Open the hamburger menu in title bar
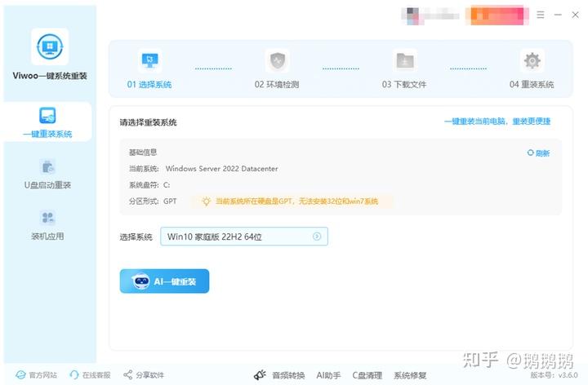This screenshot has width=588, height=385. [x=541, y=15]
